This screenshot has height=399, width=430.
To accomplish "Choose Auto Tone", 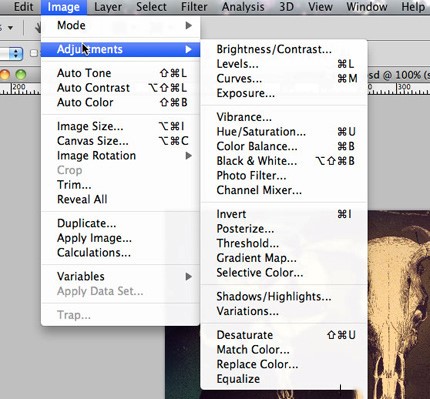I will tap(121, 73).
